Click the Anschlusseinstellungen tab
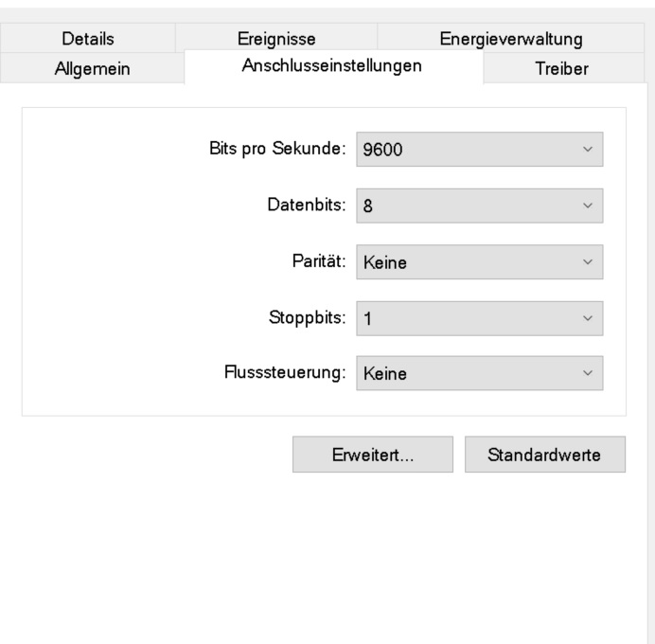 coord(333,67)
